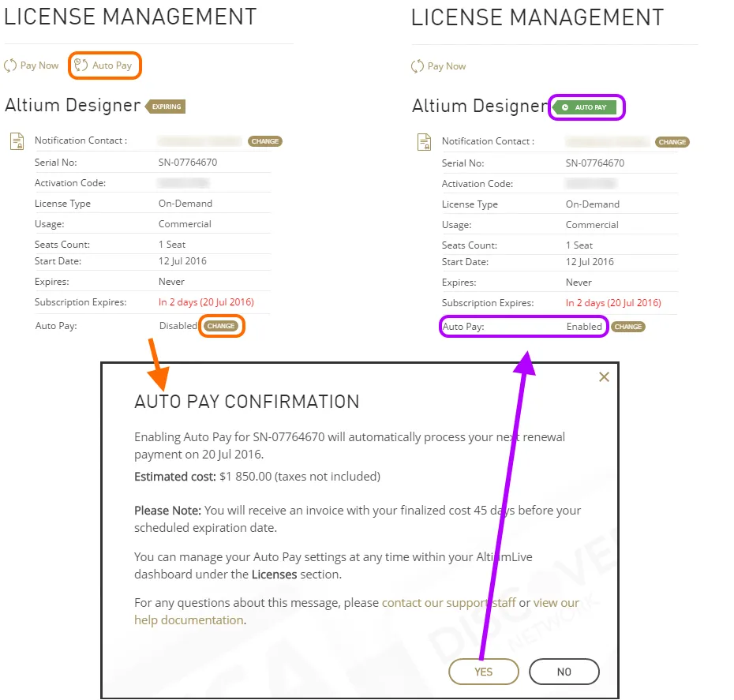The image size is (734, 700).
Task: Click Pay Now in the left license panel
Action: click(x=32, y=66)
